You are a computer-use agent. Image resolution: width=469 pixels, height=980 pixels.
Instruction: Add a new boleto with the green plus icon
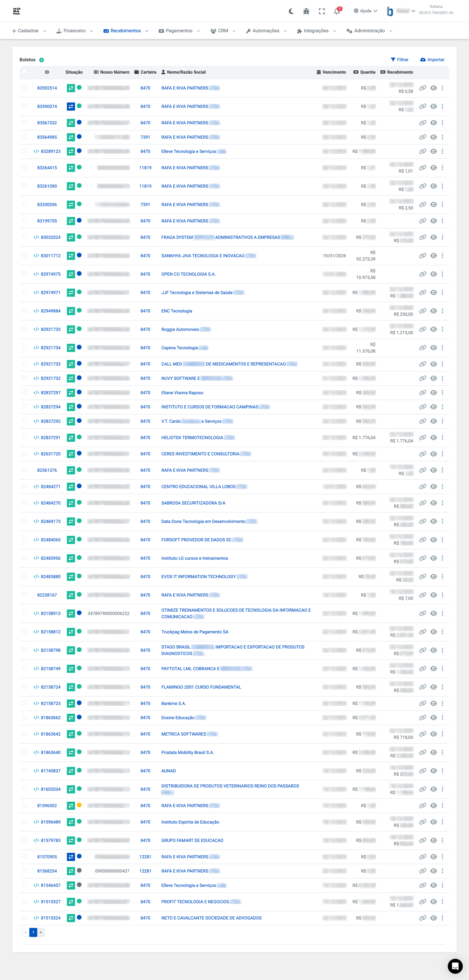tap(42, 60)
